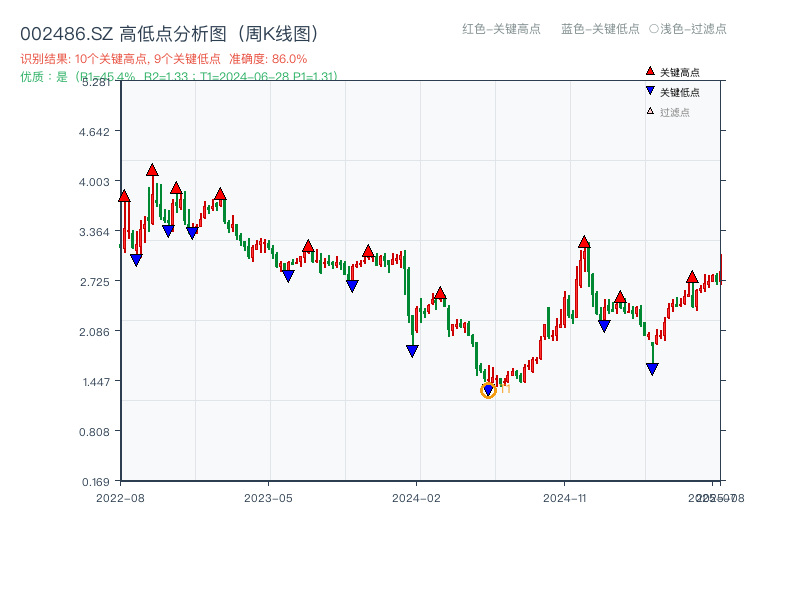Toggle the 关键低点 legend entry label
The height and width of the screenshot is (600, 800).
(x=680, y=92)
